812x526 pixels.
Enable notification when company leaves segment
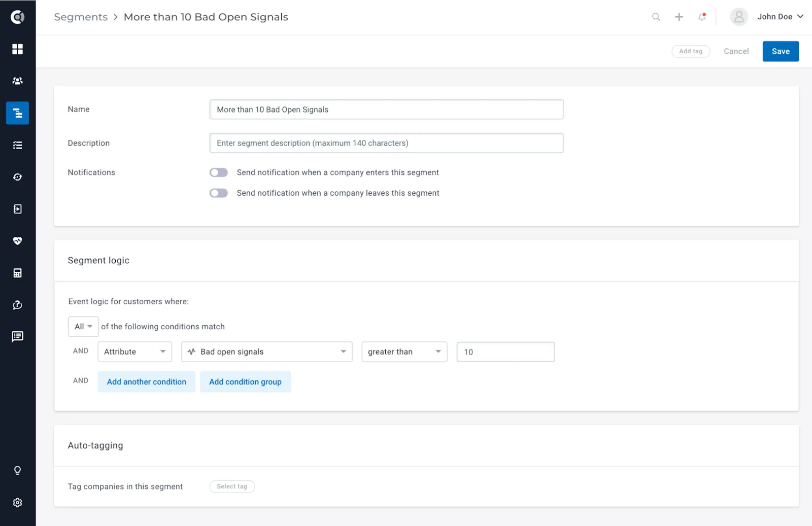[219, 193]
